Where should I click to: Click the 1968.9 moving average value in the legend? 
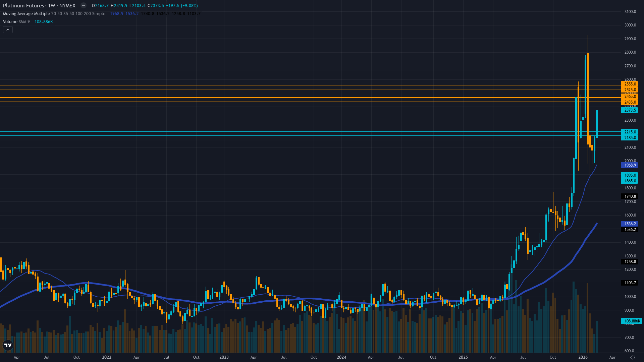pyautogui.click(x=117, y=14)
